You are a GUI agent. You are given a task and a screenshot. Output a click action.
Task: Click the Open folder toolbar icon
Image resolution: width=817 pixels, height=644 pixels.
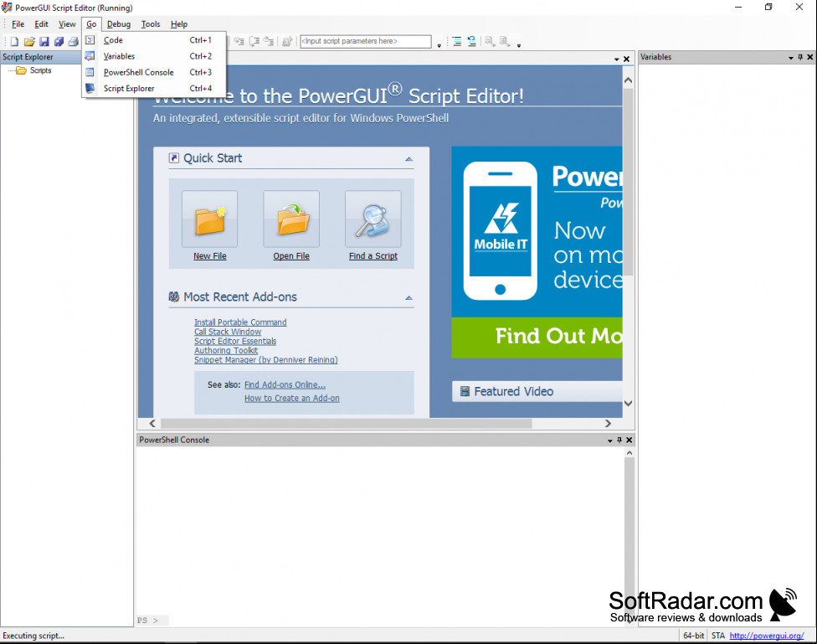pos(29,42)
